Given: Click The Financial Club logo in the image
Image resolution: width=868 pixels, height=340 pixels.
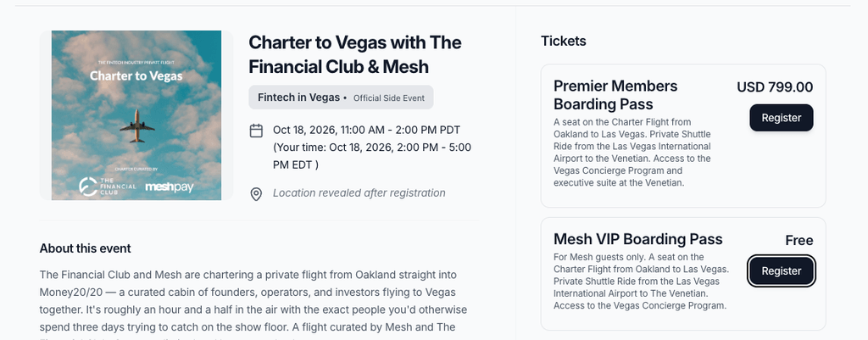Looking at the screenshot, I should pyautogui.click(x=107, y=187).
